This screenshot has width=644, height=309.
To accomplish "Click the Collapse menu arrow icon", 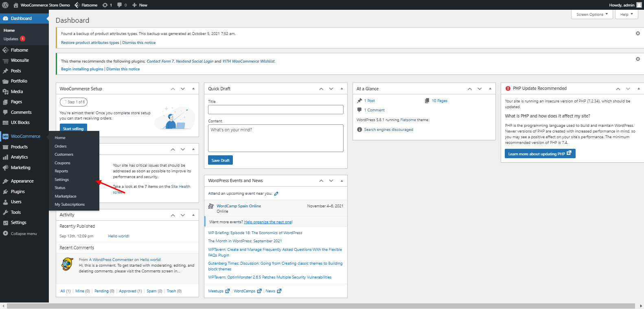I will click(6, 233).
